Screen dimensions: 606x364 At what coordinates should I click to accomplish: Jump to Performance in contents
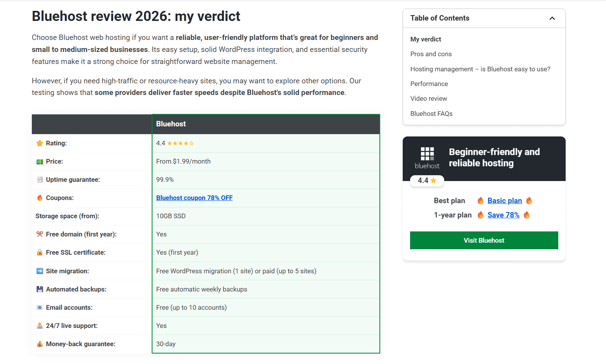pyautogui.click(x=429, y=84)
